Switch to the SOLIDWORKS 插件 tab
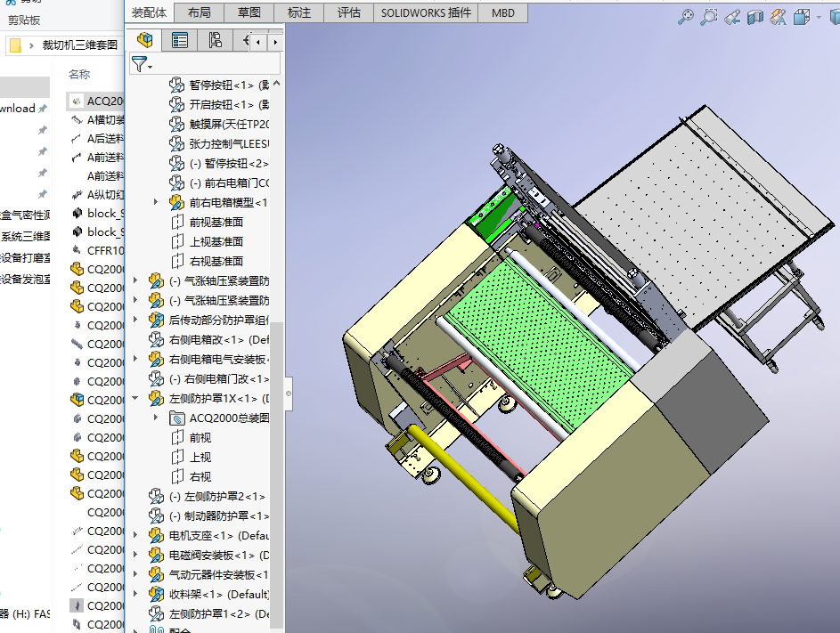 pos(426,12)
